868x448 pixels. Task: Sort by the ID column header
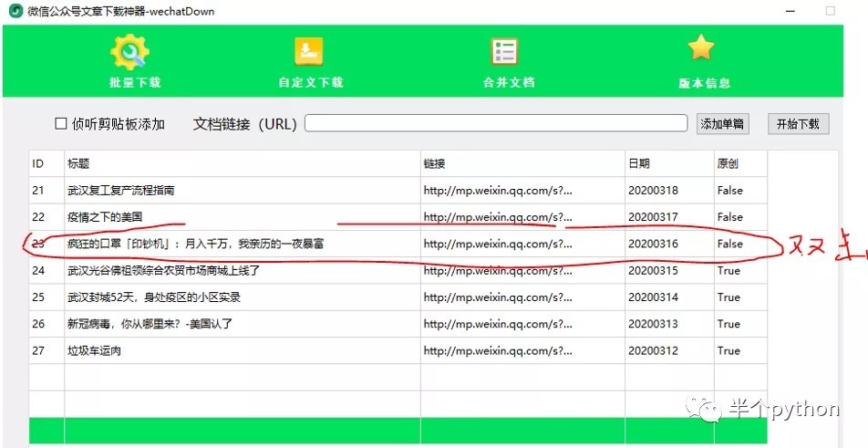pos(46,163)
